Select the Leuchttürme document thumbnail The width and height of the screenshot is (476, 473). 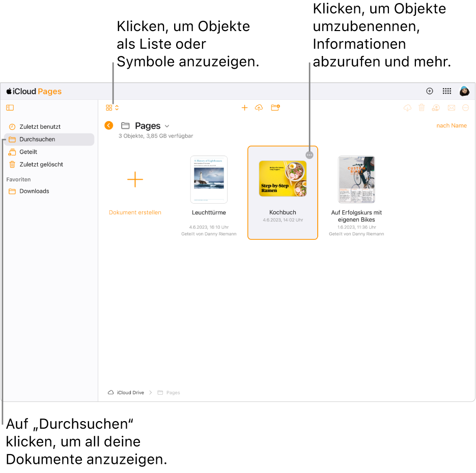tap(209, 179)
